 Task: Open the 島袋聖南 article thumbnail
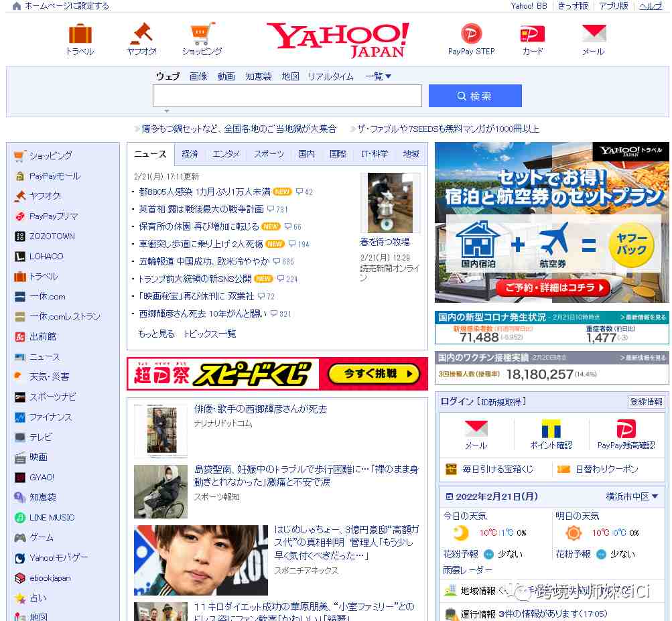pos(161,492)
